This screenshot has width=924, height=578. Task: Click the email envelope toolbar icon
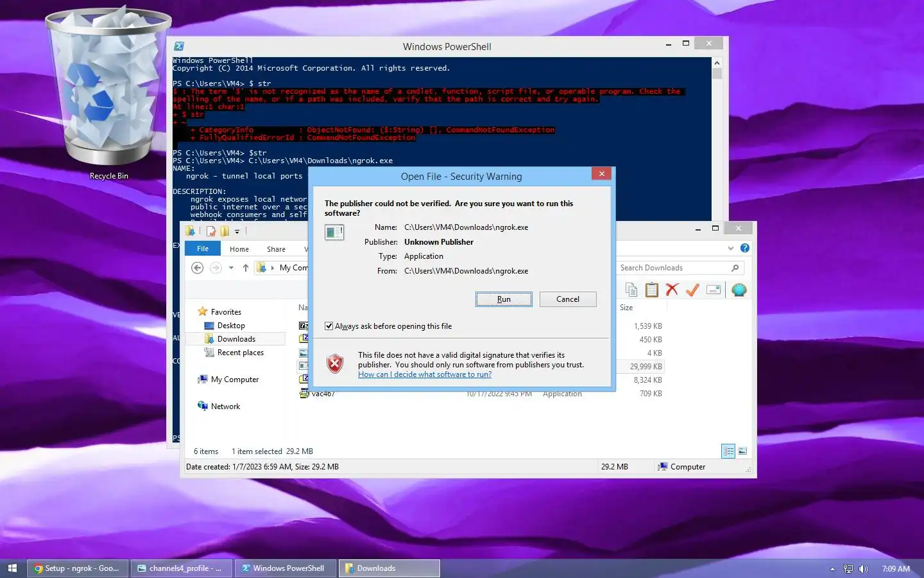coord(714,290)
